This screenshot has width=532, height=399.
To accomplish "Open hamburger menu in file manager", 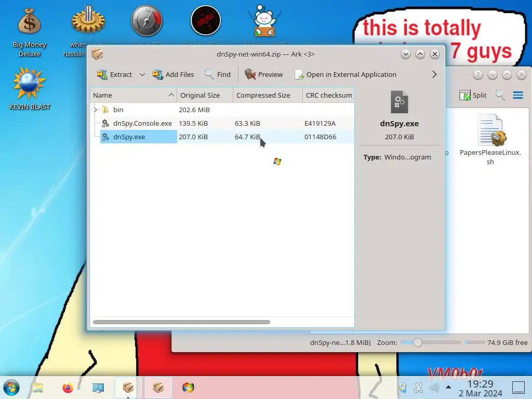I will pyautogui.click(x=518, y=96).
